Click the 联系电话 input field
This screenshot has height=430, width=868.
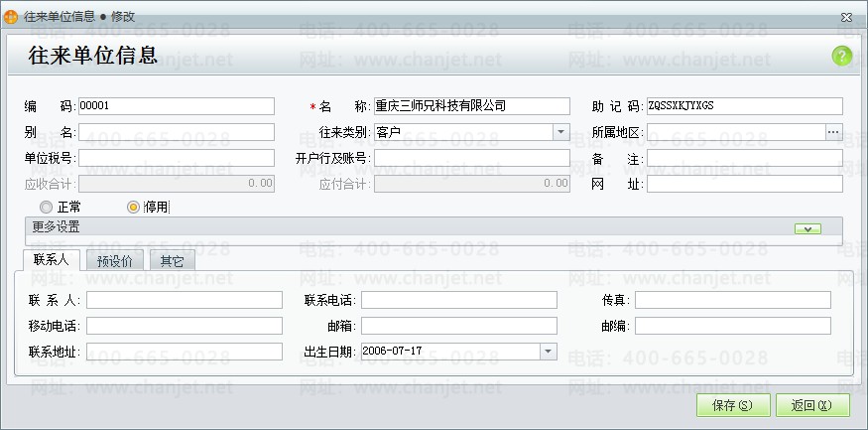[459, 300]
